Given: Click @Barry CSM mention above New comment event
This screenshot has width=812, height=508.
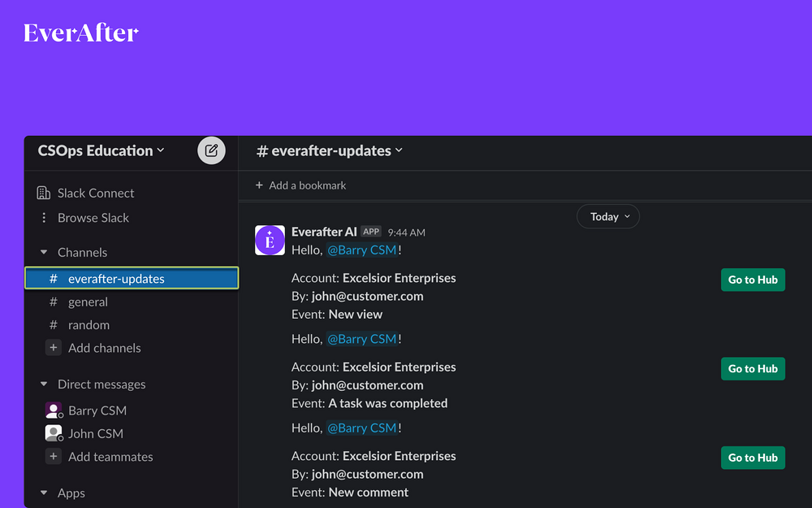Looking at the screenshot, I should [362, 428].
